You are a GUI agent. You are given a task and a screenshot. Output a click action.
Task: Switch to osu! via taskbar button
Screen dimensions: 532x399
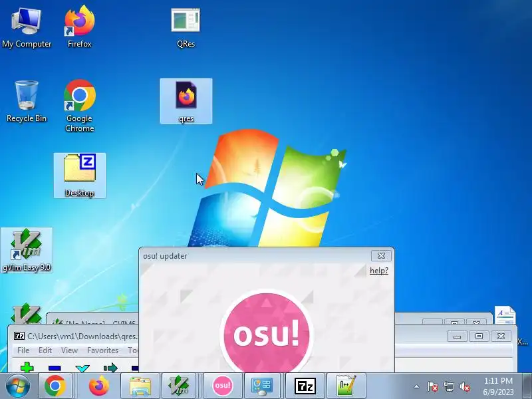pos(223,386)
